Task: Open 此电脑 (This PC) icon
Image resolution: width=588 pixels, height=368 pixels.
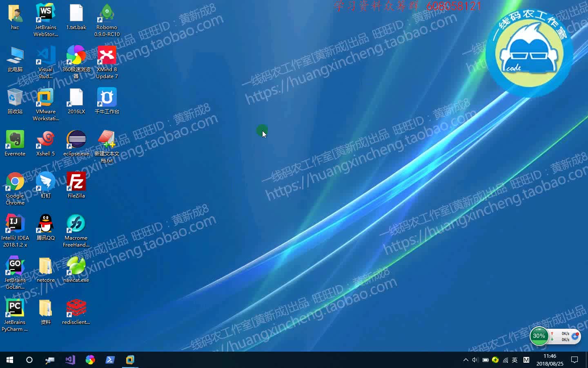Action: pyautogui.click(x=15, y=59)
